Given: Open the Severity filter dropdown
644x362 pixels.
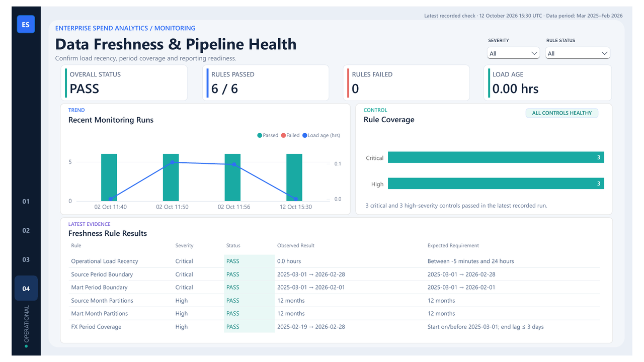Looking at the screenshot, I should tap(514, 53).
